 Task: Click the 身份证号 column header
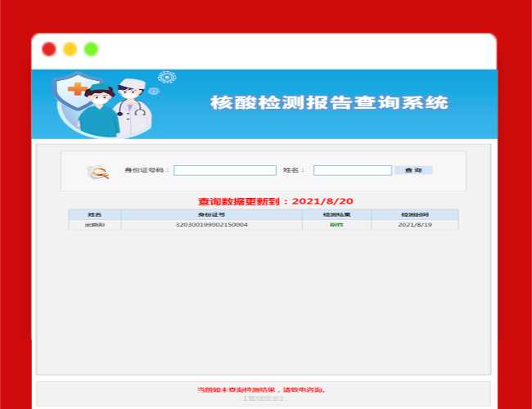pos(211,214)
